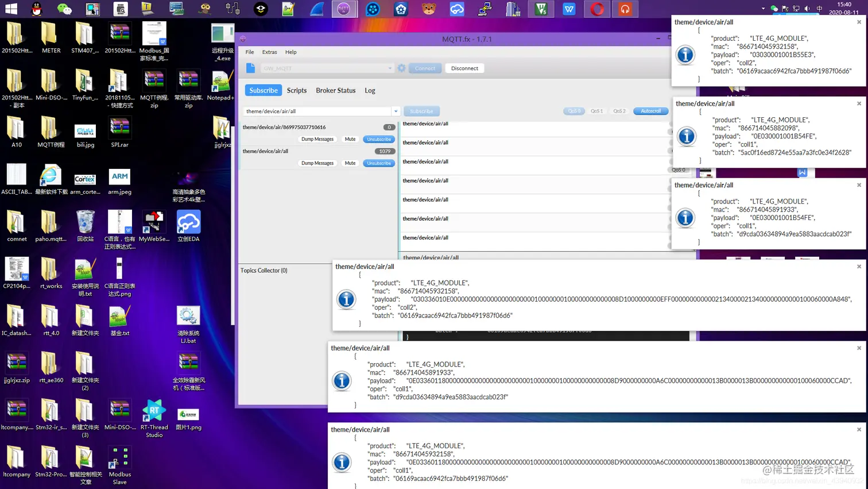This screenshot has height=489, width=868.
Task: Click the Disconnect button
Action: pyautogui.click(x=464, y=68)
